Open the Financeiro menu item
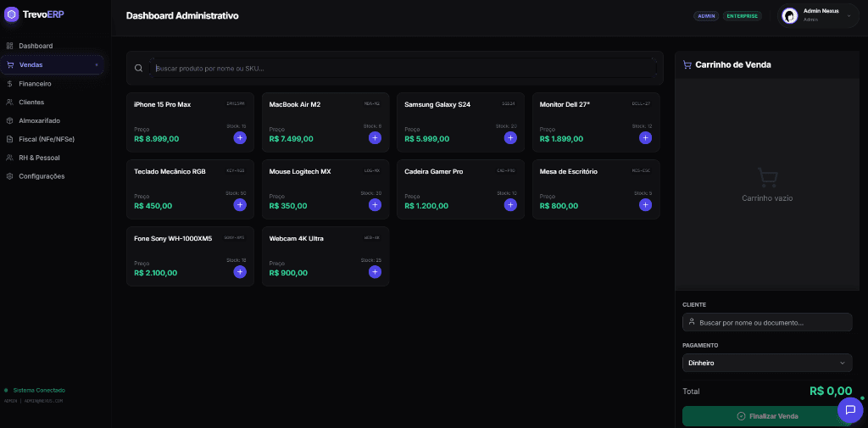The height and width of the screenshot is (428, 868). tap(35, 83)
